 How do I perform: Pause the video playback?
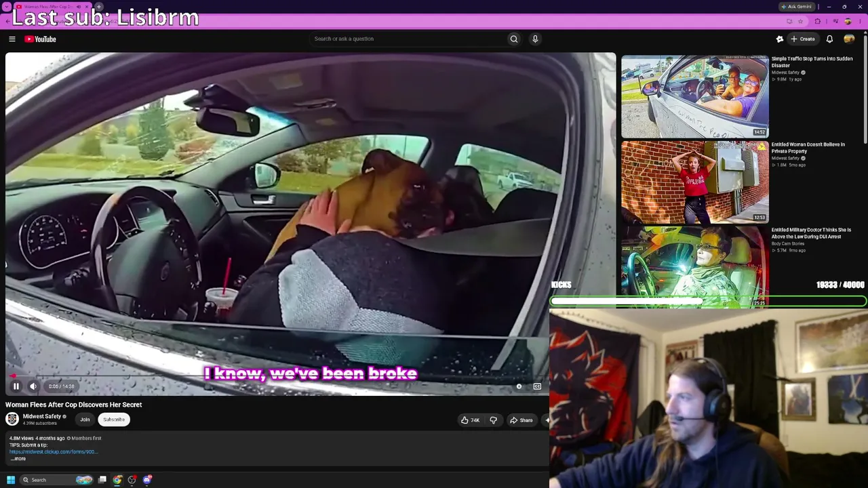16,386
